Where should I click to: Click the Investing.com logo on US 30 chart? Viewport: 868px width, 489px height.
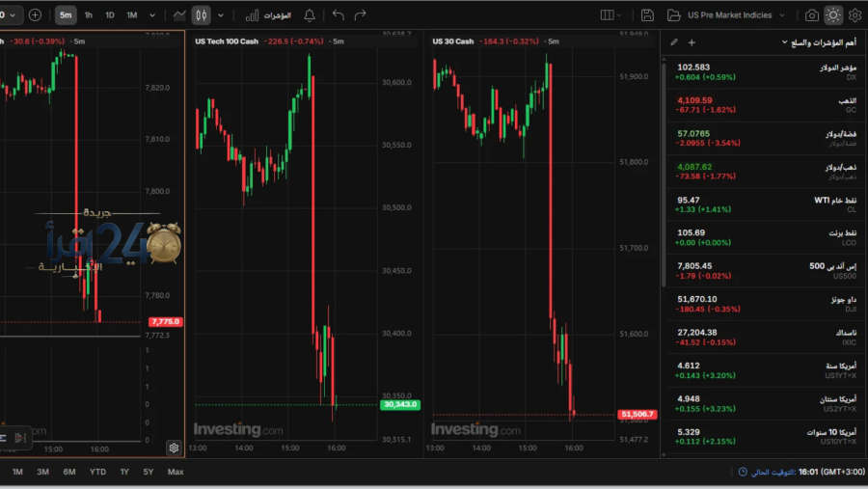coord(476,429)
